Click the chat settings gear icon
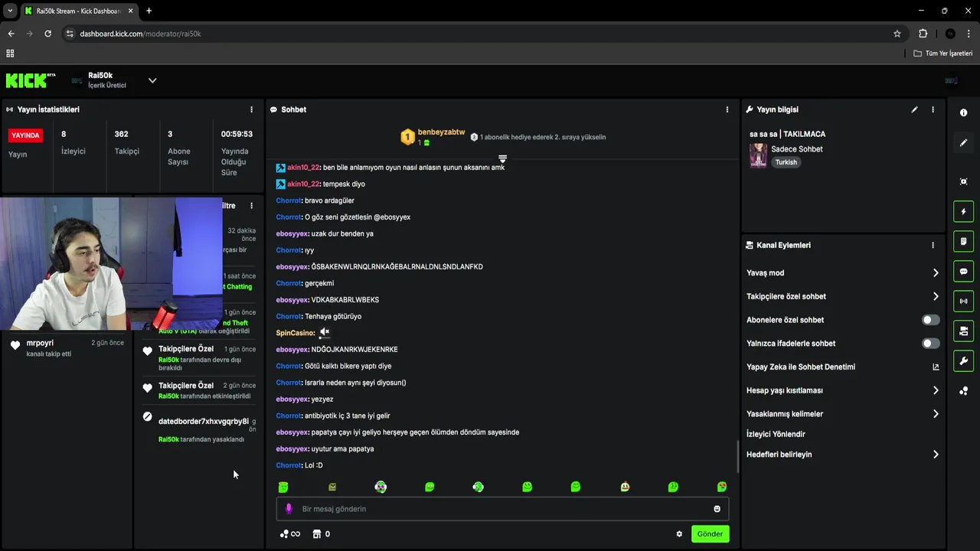This screenshot has height=551, width=980. [679, 534]
